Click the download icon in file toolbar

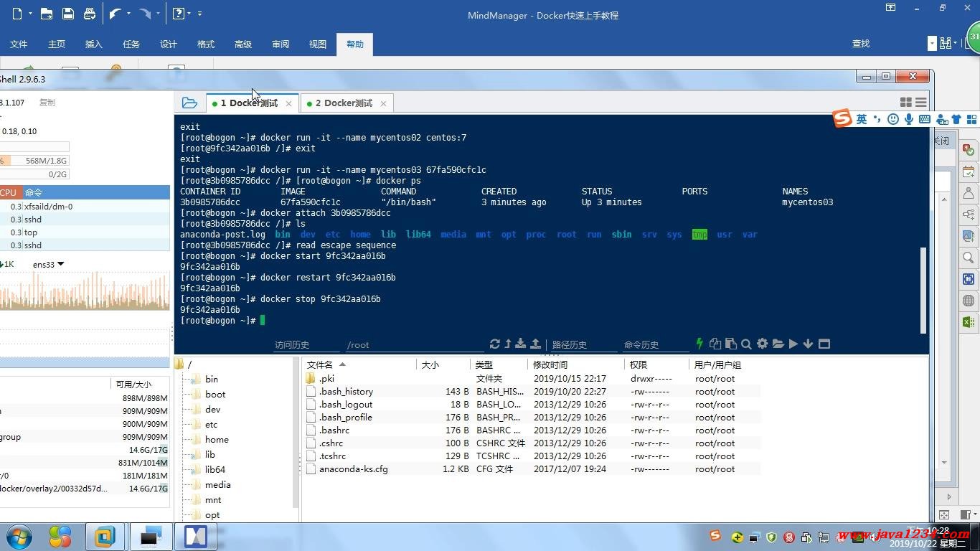tap(521, 344)
